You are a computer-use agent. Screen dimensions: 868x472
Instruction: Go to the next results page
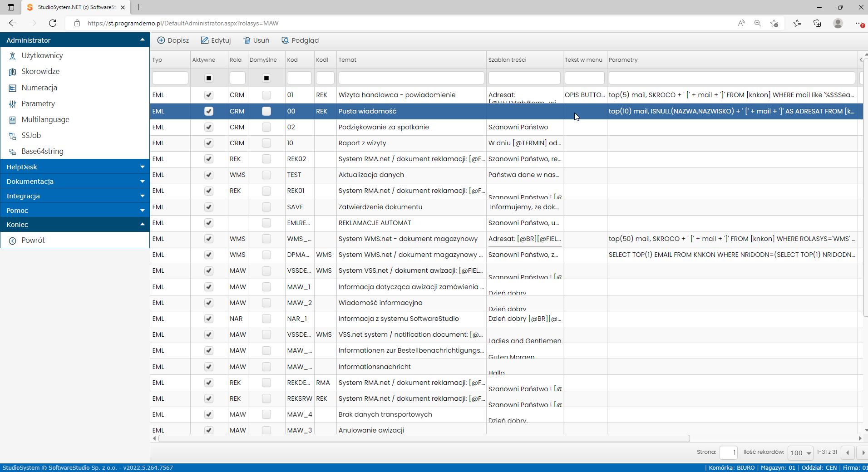863,452
